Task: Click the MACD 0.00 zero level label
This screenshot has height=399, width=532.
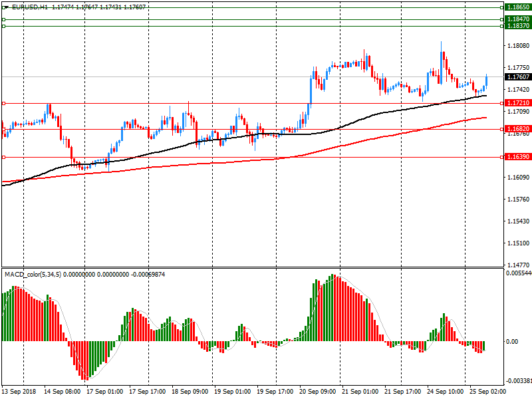Action: click(513, 341)
